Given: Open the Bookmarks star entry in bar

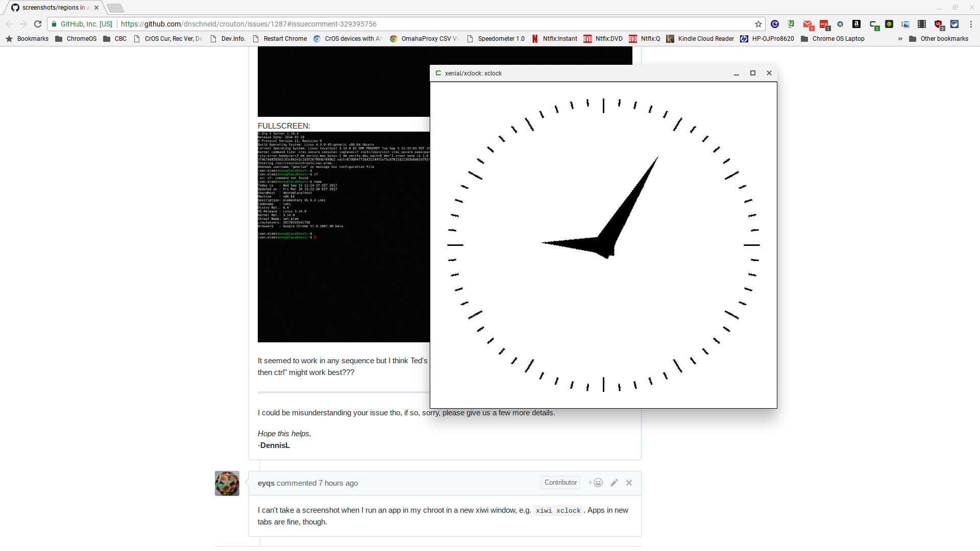Looking at the screenshot, I should [x=27, y=39].
